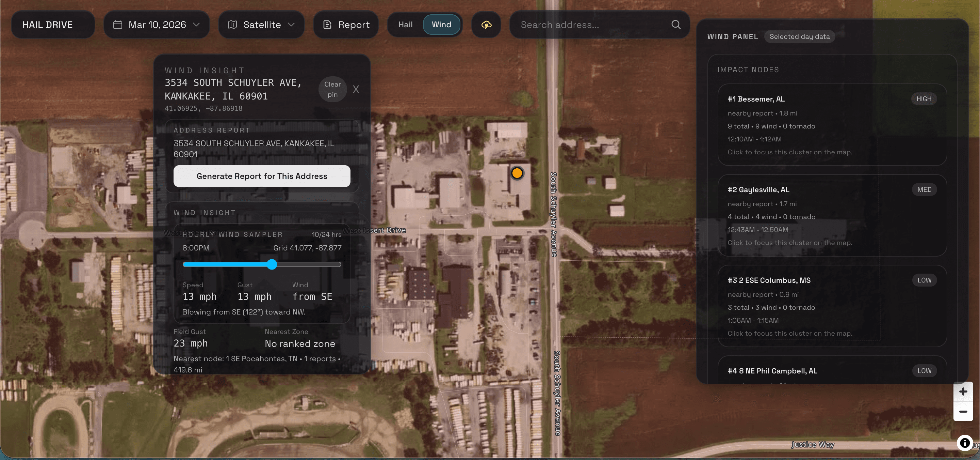Toggle Wind mode off

click(x=441, y=25)
